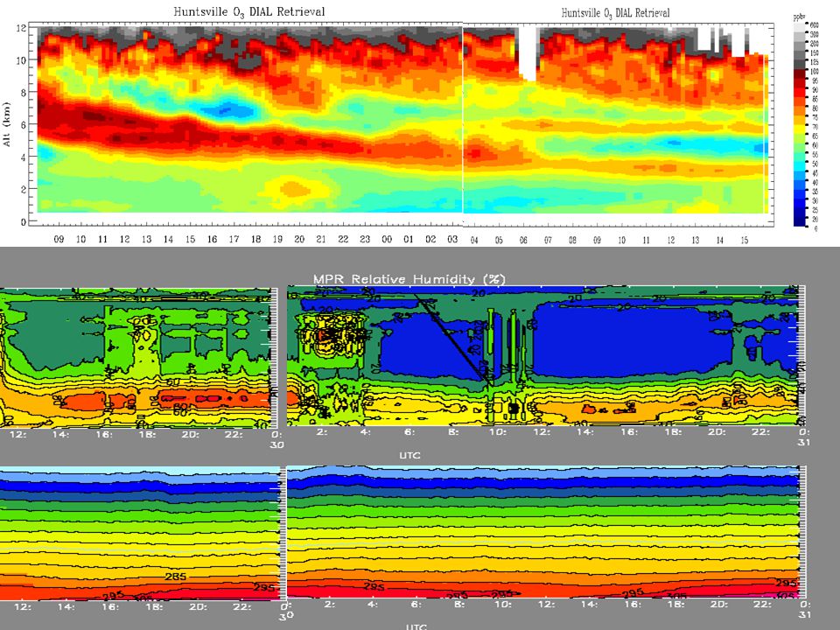Click the '8' altitude tick on ozone plot
This screenshot has width=840, height=630.
tap(23, 92)
